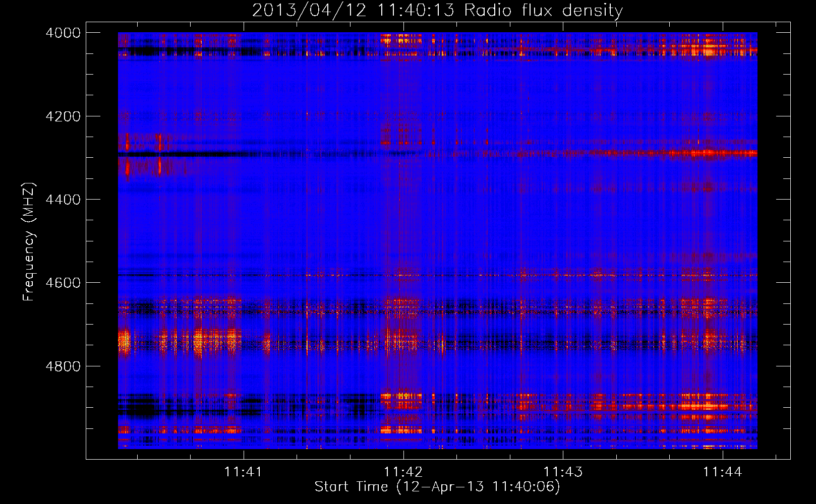The height and width of the screenshot is (504, 816).
Task: Click the plot title "2013/04/12 11:40:13 Radio flux density"
Action: 437,10
